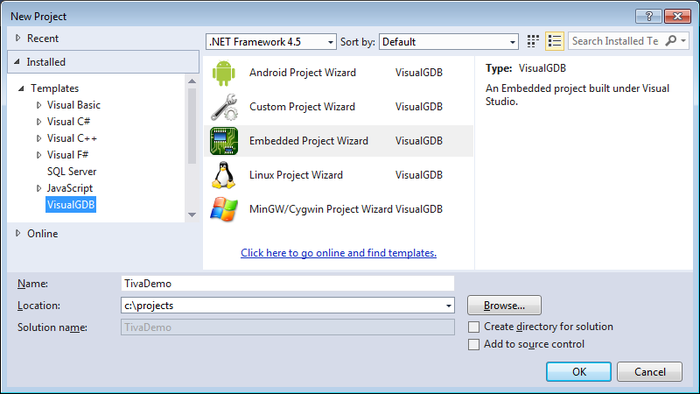Click the Browse... button

tap(504, 306)
